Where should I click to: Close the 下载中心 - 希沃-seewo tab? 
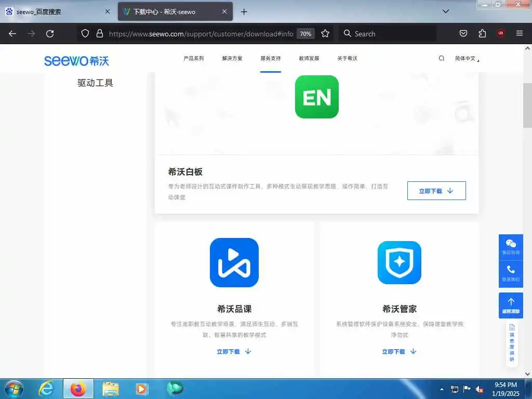click(x=224, y=11)
